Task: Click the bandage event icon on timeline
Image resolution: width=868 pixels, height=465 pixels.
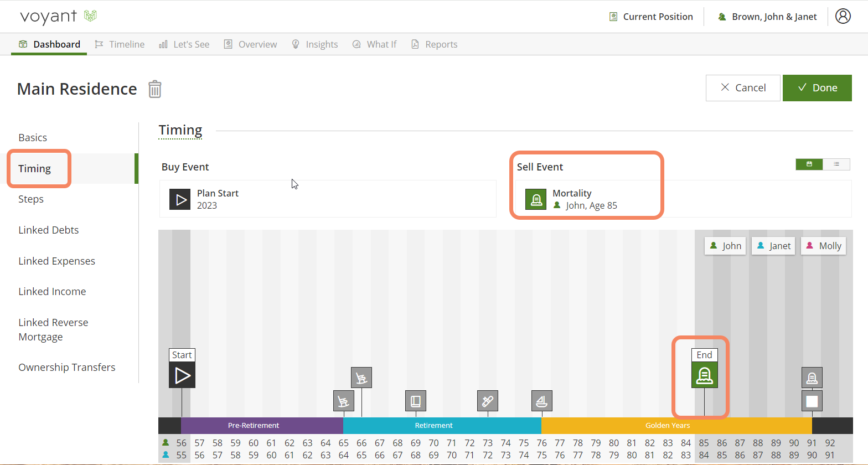Action: click(x=487, y=401)
